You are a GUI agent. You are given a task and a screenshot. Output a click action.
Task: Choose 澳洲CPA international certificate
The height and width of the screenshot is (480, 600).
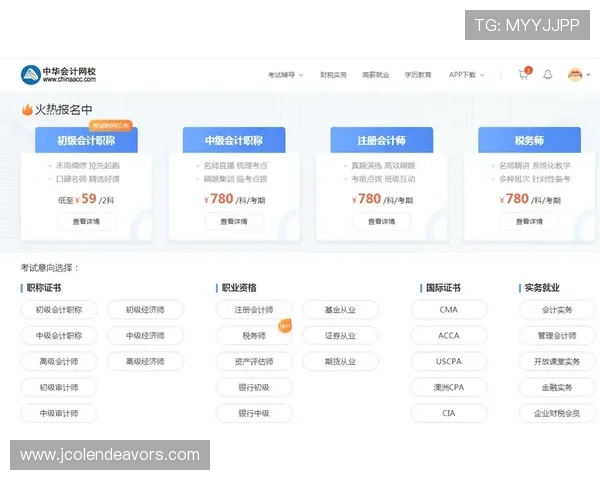[449, 387]
